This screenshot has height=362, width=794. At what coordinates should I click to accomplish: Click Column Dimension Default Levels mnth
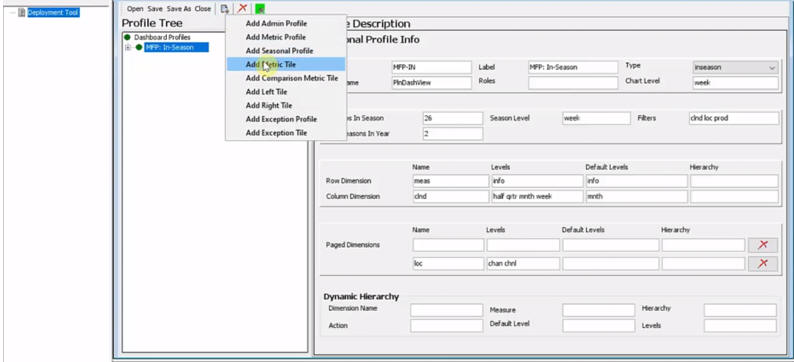(637, 196)
